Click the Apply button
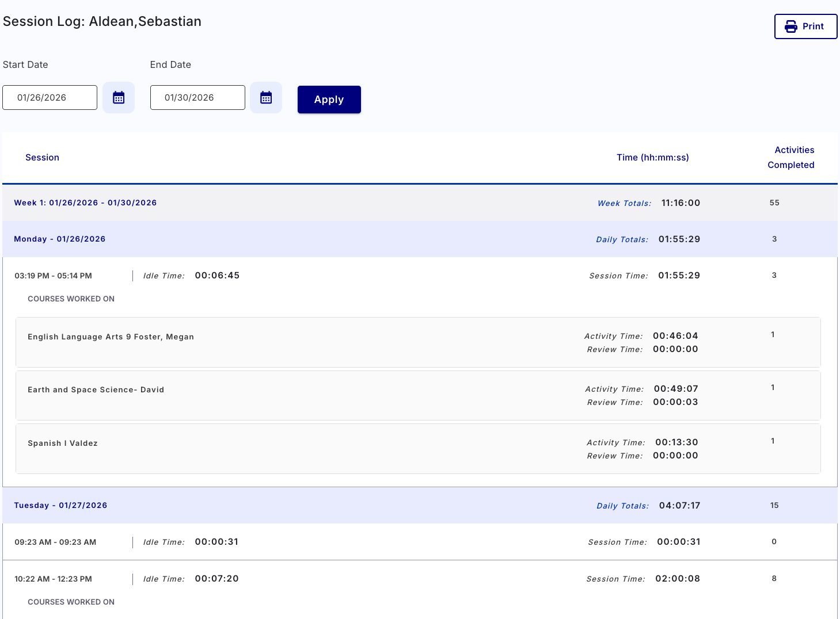 329,100
